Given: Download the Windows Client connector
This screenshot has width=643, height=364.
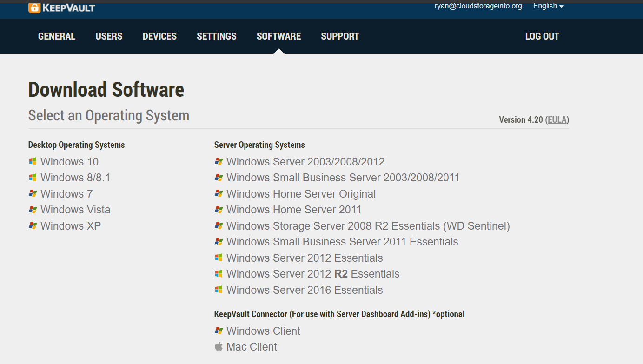Looking at the screenshot, I should click(263, 331).
